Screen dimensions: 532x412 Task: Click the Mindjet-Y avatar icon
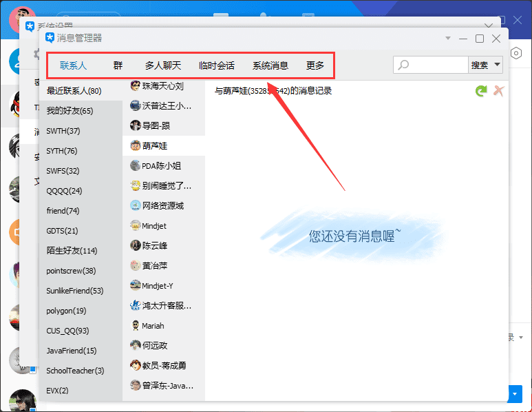coord(136,286)
